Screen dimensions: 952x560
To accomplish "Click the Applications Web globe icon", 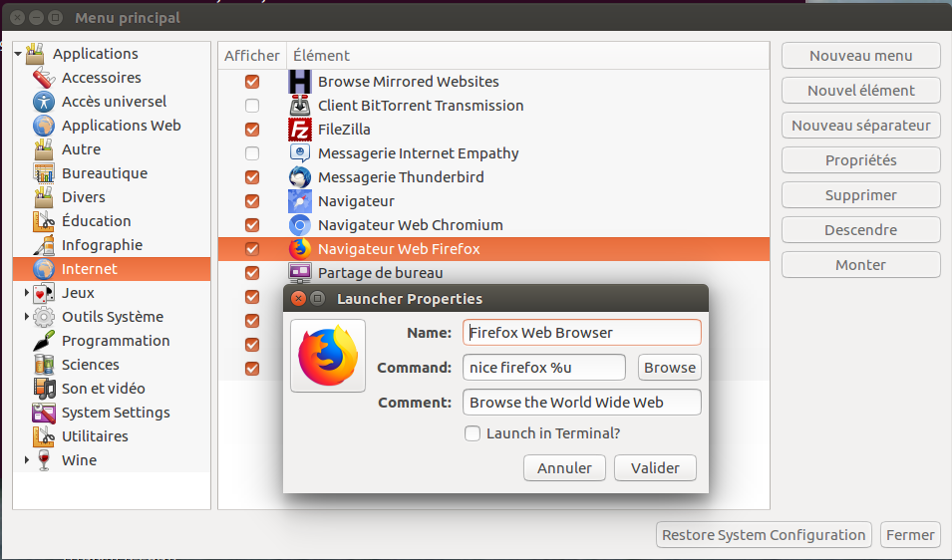I will pos(44,126).
